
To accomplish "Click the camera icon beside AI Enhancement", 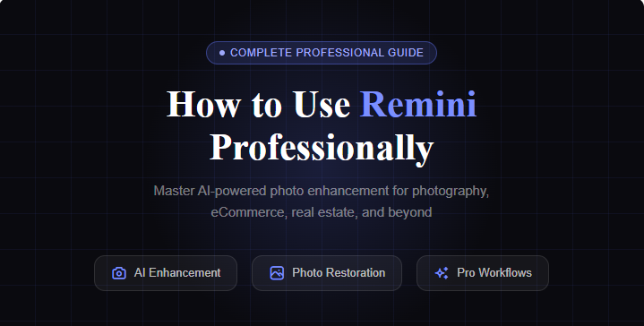I will [119, 273].
